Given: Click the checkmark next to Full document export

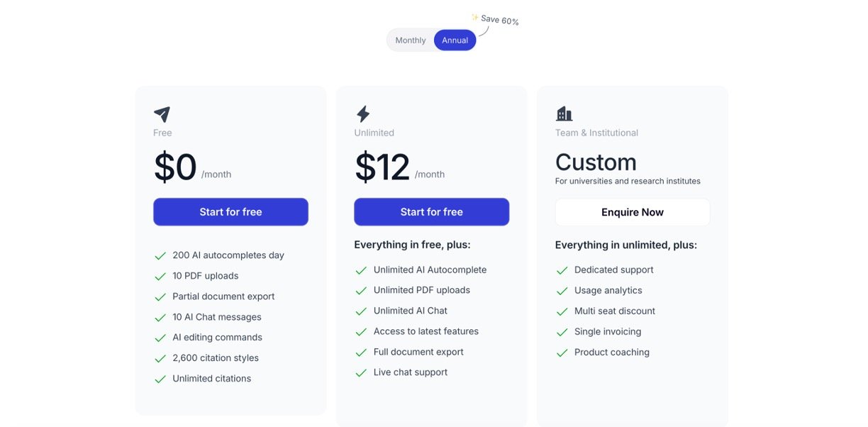Looking at the screenshot, I should 361,352.
